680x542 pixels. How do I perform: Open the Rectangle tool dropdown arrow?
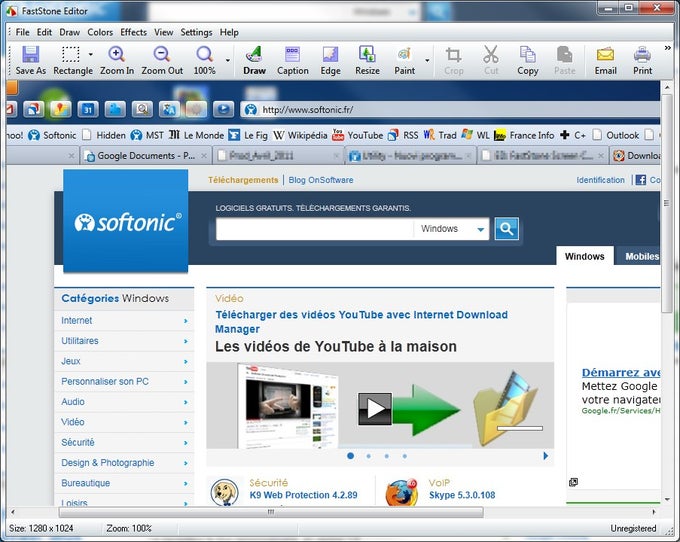[x=91, y=54]
